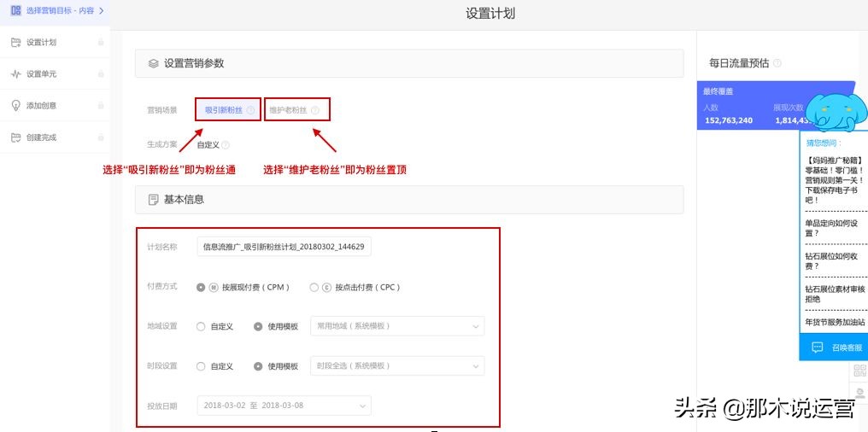Click the grid icon beside 选择营销目标
The height and width of the screenshot is (432, 868).
click(16, 10)
